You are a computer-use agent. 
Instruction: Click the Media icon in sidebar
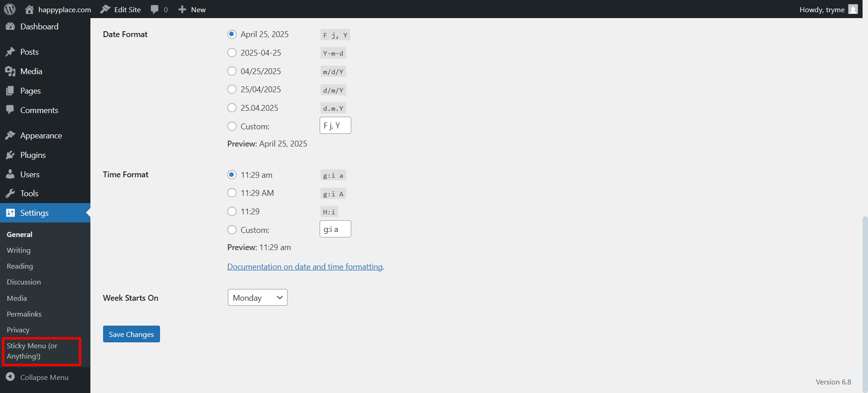[x=10, y=71]
